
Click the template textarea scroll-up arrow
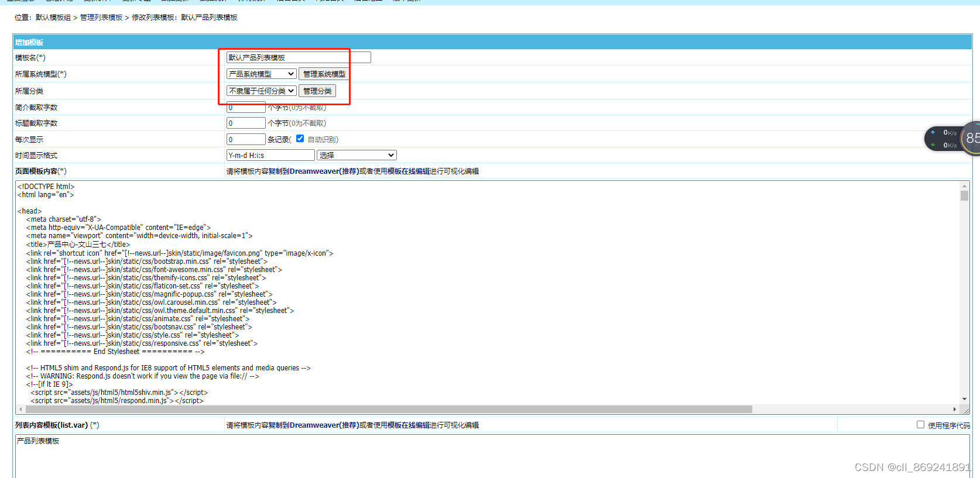(964, 186)
